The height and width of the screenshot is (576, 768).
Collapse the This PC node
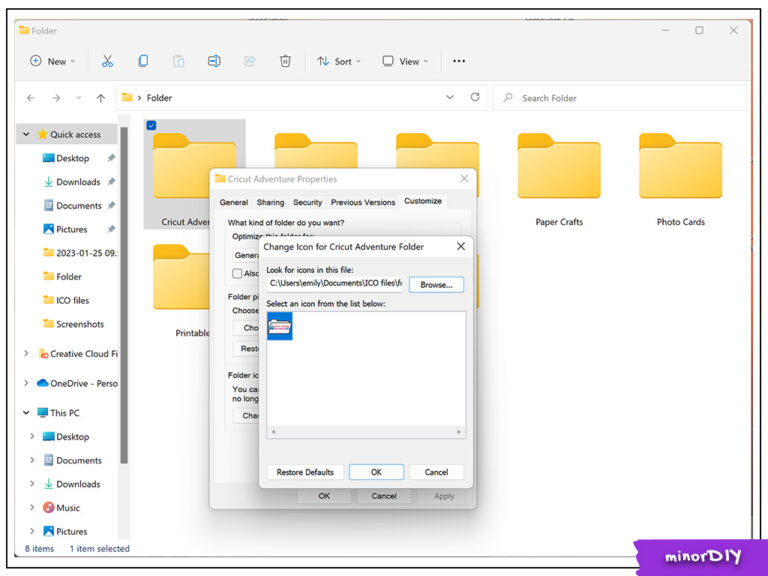pos(26,413)
